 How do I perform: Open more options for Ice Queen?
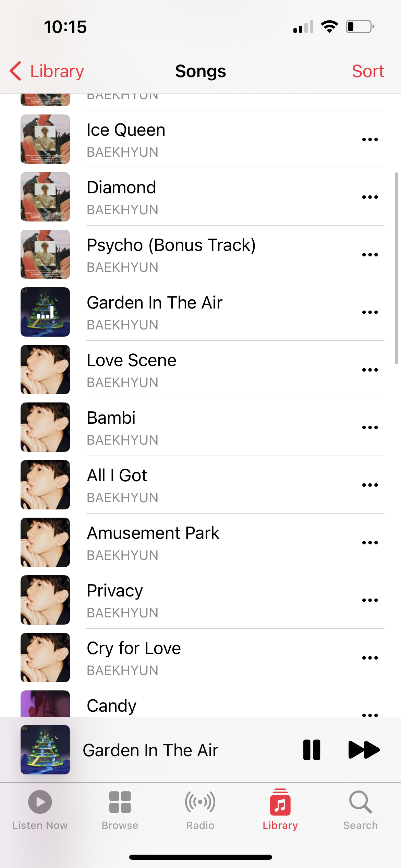[x=370, y=140]
